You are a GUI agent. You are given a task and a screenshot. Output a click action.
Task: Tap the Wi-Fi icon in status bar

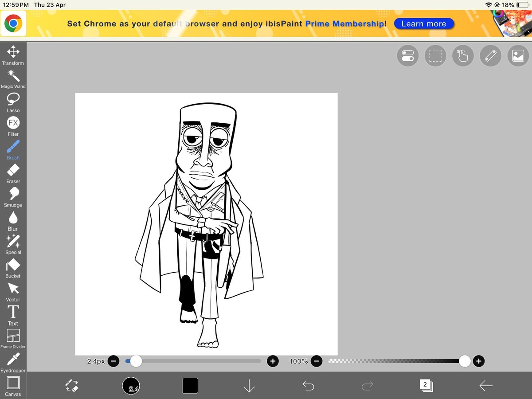489,4
